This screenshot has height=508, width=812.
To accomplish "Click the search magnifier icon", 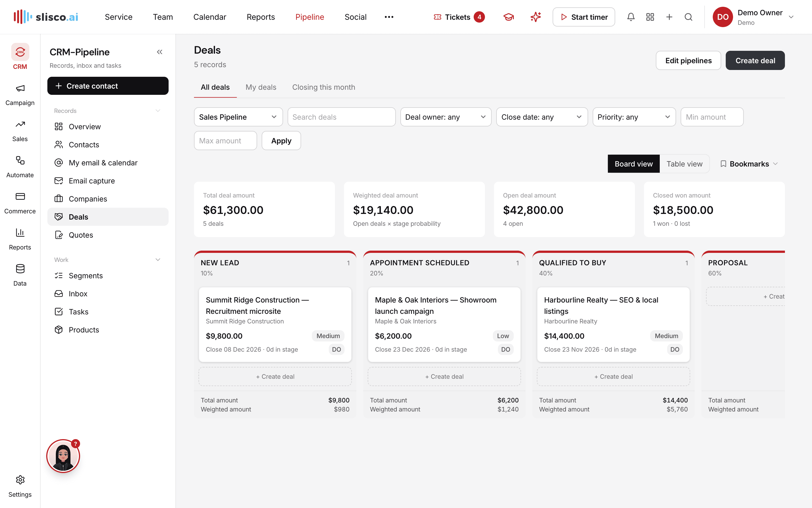I will coord(688,17).
